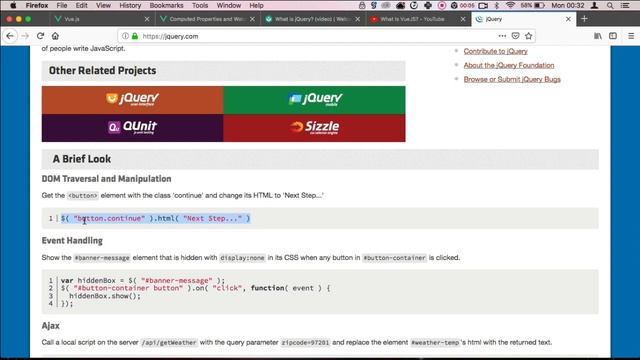The width and height of the screenshot is (640, 360).
Task: Click the Wi-Fi status icon
Action: (510, 5)
